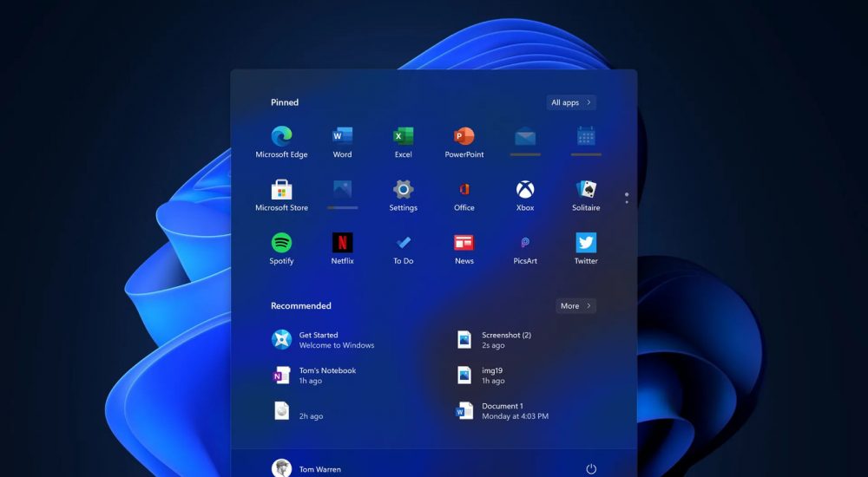Expand the All apps list
Image resolution: width=868 pixels, height=477 pixels.
[571, 102]
